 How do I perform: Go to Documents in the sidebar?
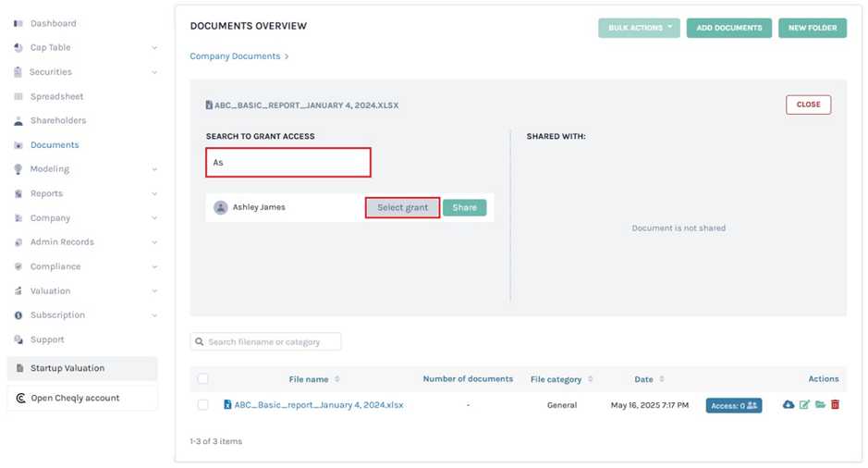pyautogui.click(x=55, y=145)
